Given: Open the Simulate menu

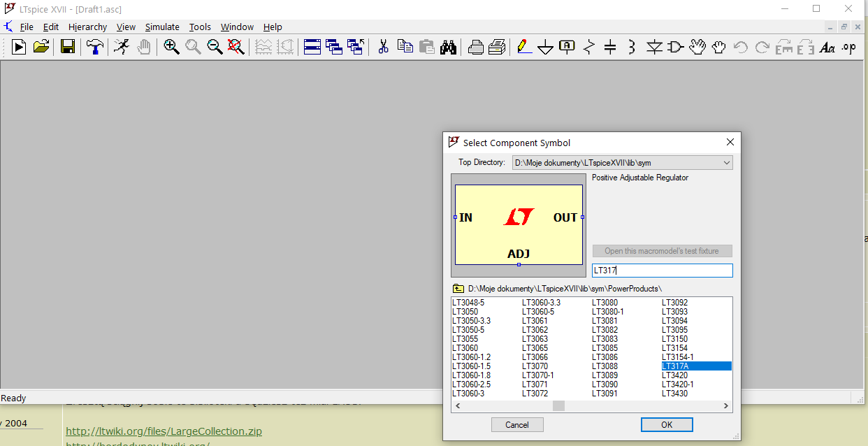Looking at the screenshot, I should tap(162, 27).
